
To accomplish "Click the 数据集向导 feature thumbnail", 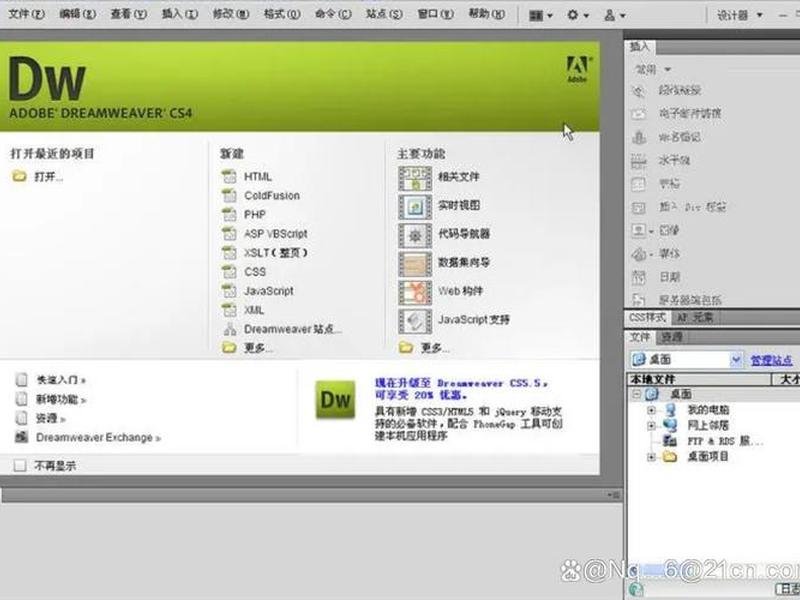I will pos(415,263).
